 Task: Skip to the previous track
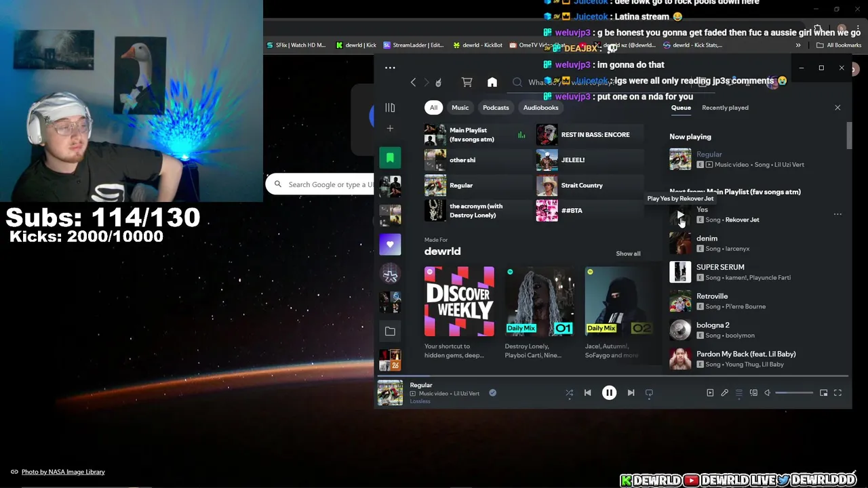pyautogui.click(x=588, y=393)
